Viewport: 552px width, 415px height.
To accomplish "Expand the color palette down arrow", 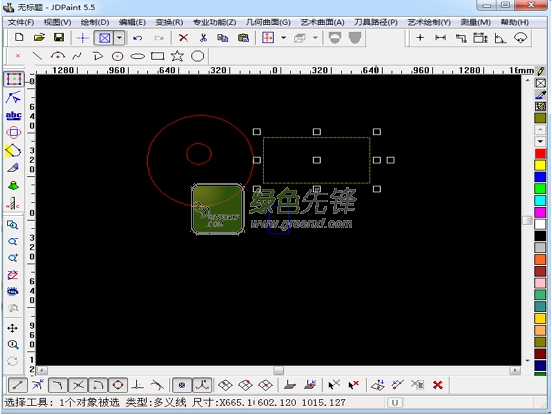I will click(540, 142).
